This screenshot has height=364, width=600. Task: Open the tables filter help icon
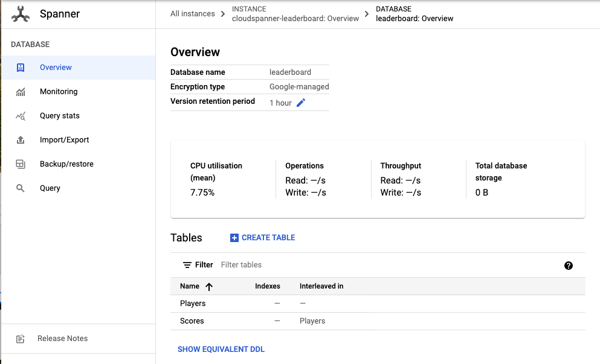coord(568,266)
